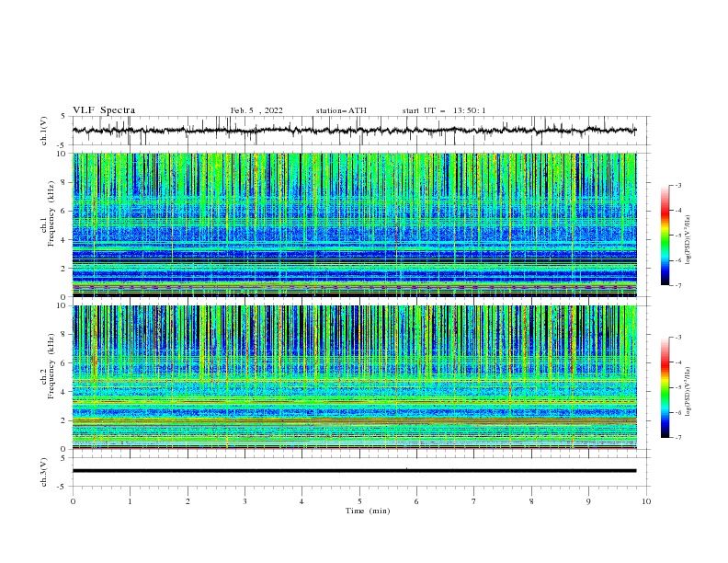This screenshot has height=563, width=728.
Task: Click the "station=ATH" header label
Action: tap(341, 110)
